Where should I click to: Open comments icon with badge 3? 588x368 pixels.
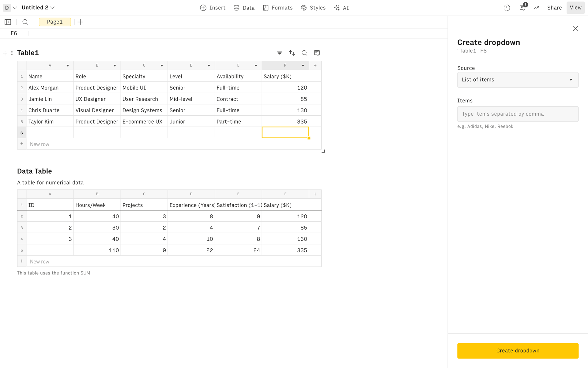[x=523, y=7]
